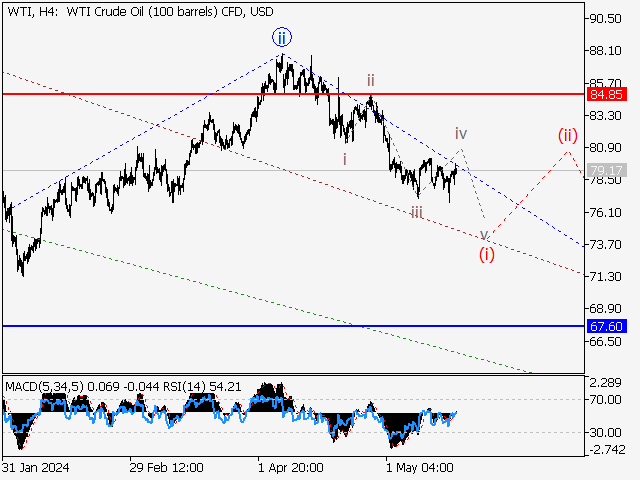Click the '1 Apr 20:00' time axis label
Screen dimensions: 640x480
tap(291, 468)
